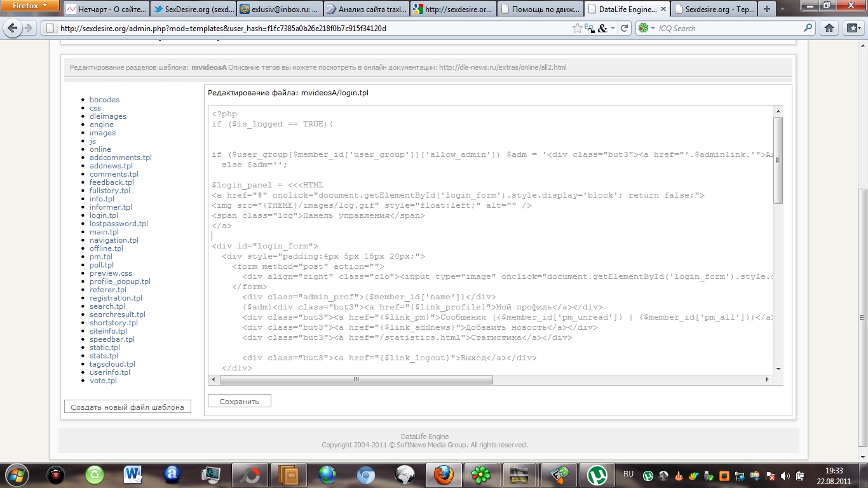
Task: Open Microsoft Word from the taskbar
Action: pos(133,475)
